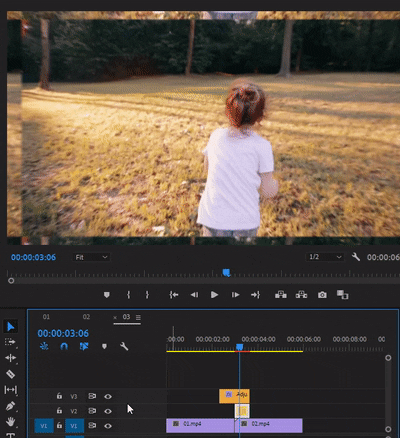Click the Mark Out button
Image resolution: width=400 pixels, height=438 pixels.
pyautogui.click(x=147, y=295)
